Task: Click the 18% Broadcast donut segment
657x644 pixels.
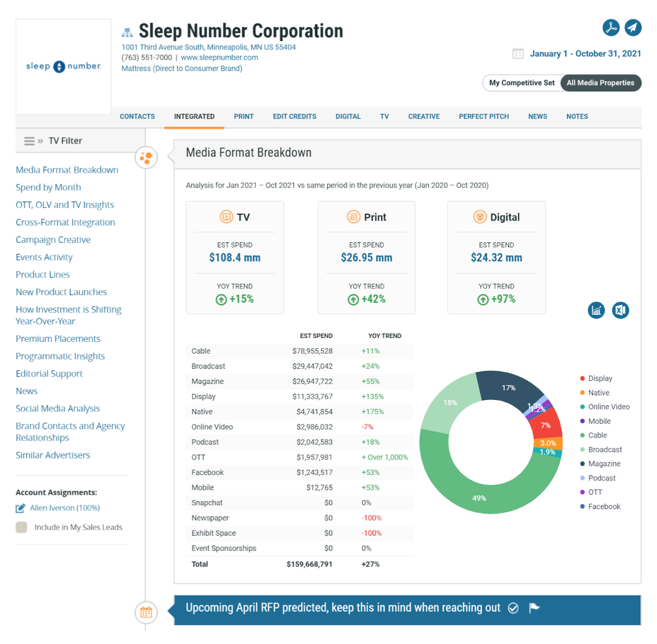Action: tap(450, 403)
